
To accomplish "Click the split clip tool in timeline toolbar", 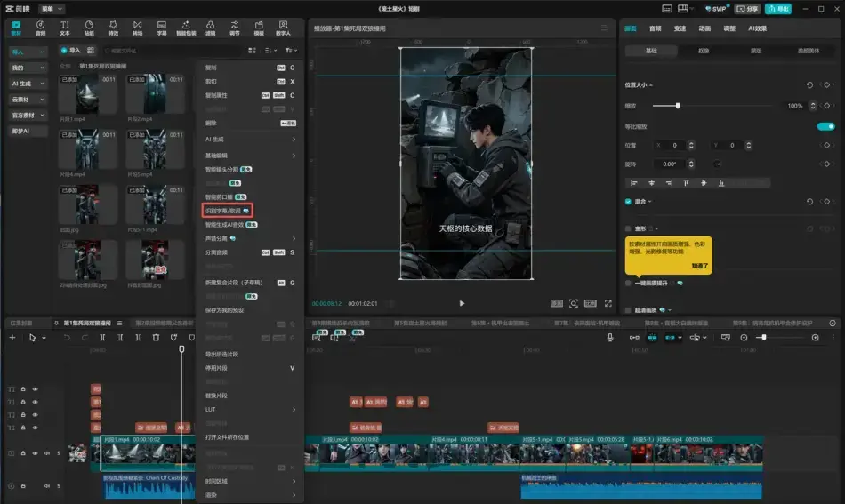I will pos(102,338).
